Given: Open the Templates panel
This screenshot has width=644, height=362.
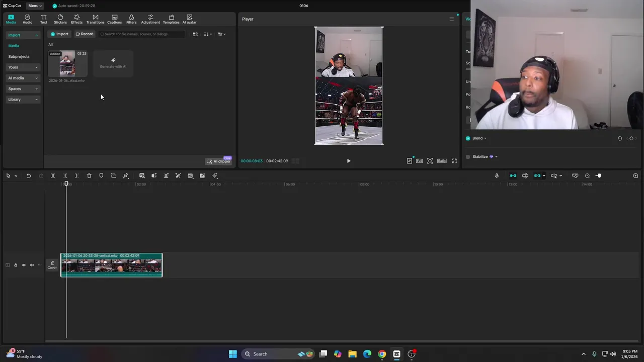Looking at the screenshot, I should click(171, 19).
